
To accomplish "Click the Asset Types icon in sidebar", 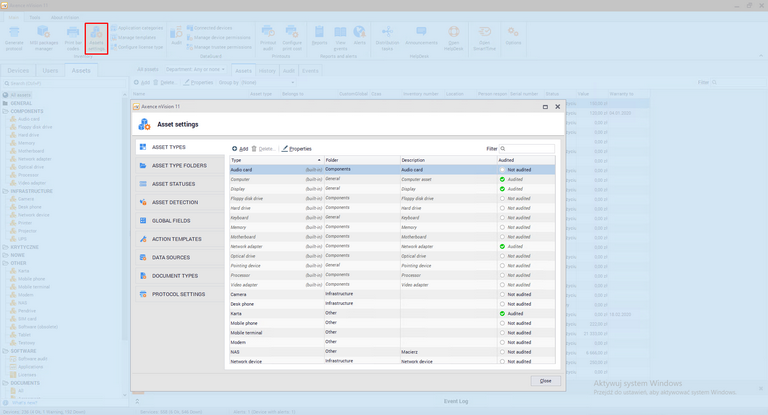I will 143,147.
